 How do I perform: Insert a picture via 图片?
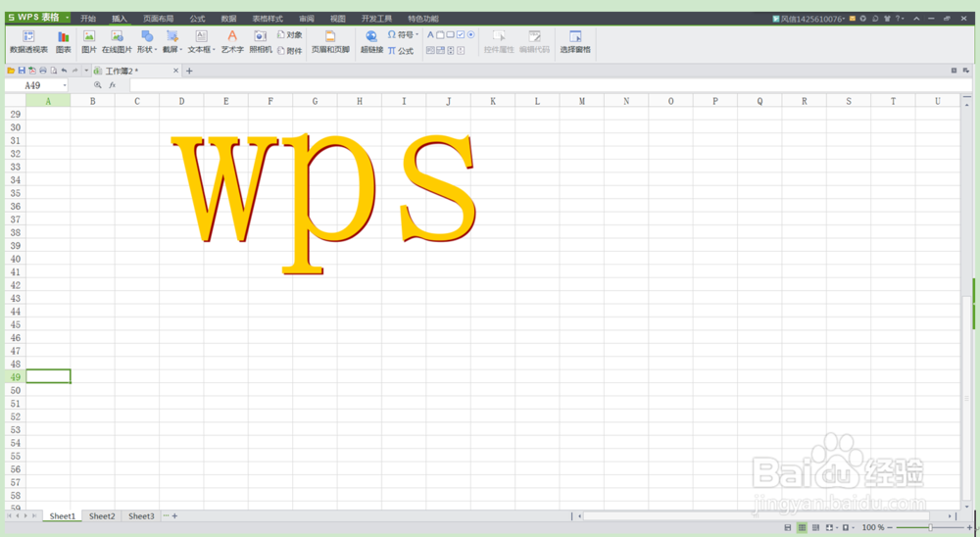pyautogui.click(x=89, y=42)
